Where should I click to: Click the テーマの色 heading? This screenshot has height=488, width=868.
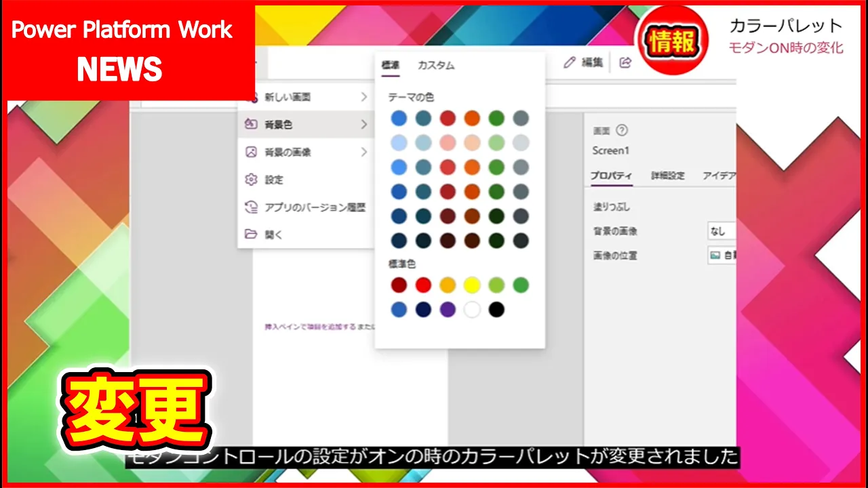(411, 98)
